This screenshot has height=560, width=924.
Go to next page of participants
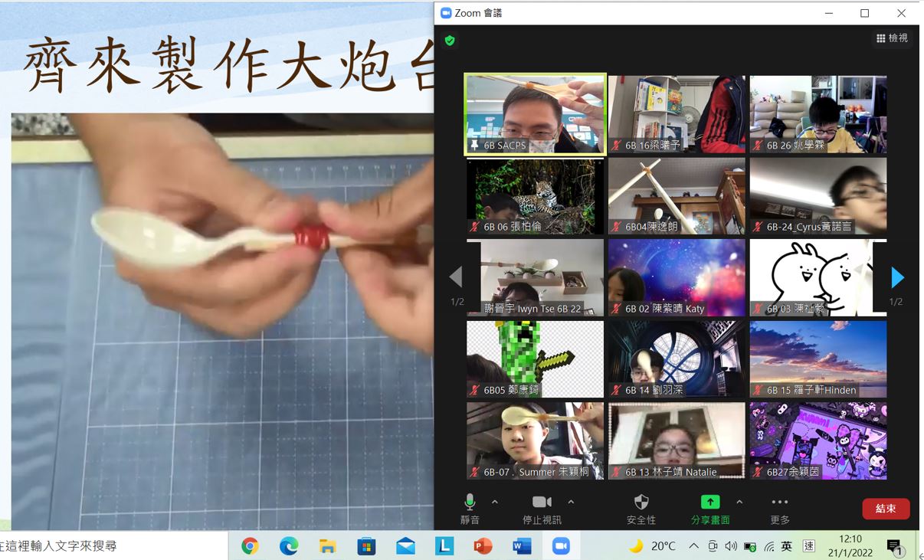pyautogui.click(x=897, y=277)
